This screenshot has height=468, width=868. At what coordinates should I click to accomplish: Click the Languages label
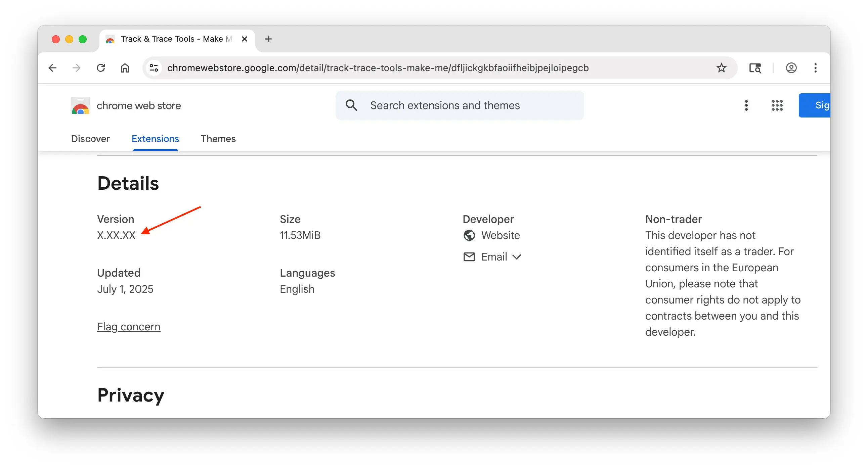point(308,273)
